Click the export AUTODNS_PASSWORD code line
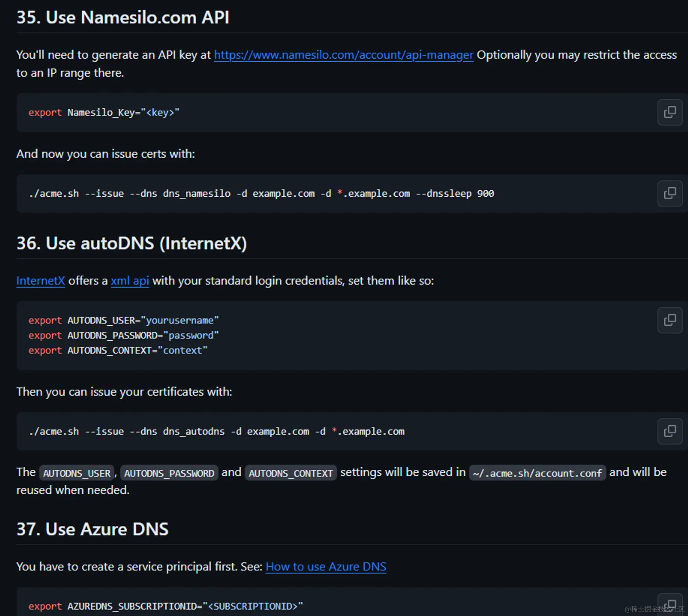The height and width of the screenshot is (616, 688). pos(124,335)
